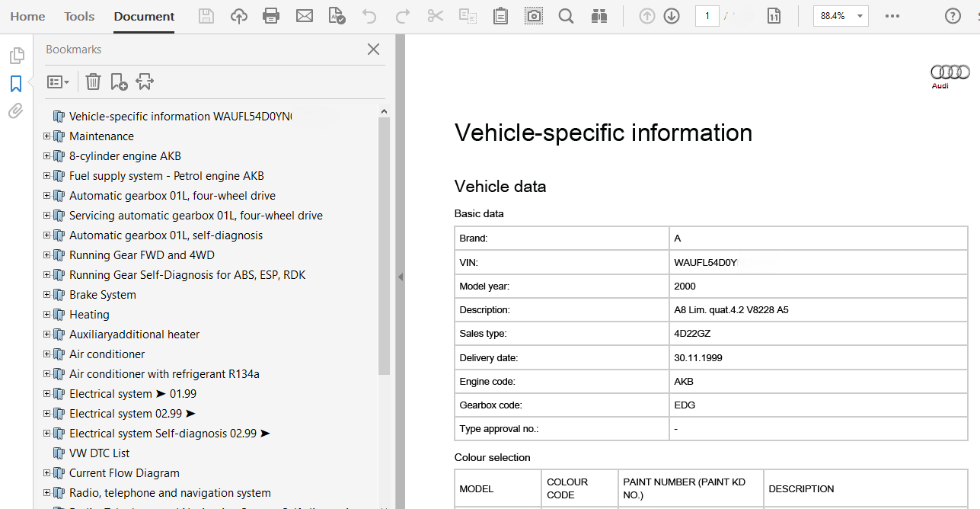The image size is (980, 509).
Task: Close the Bookmarks panel
Action: click(x=373, y=50)
